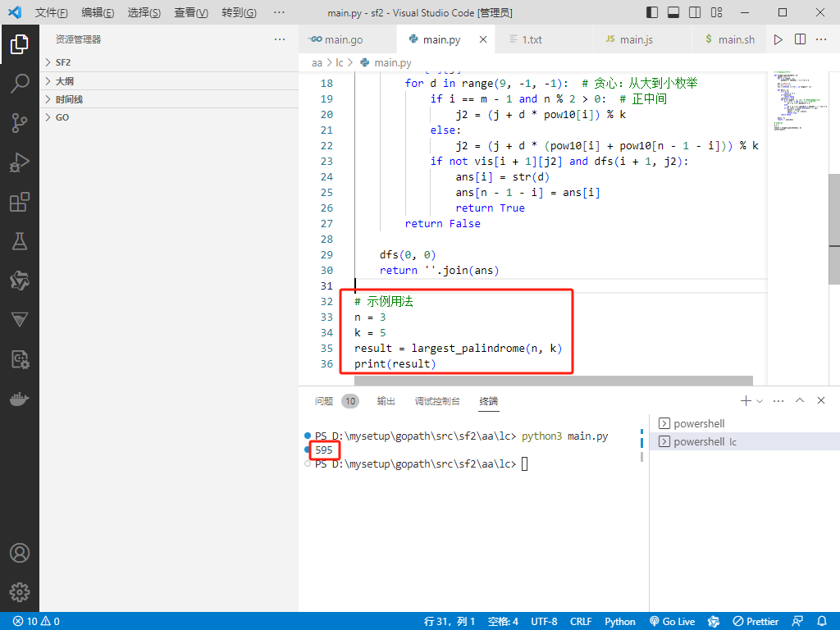Select the 终端 terminal panel tab
This screenshot has width=840, height=630.
click(x=489, y=400)
